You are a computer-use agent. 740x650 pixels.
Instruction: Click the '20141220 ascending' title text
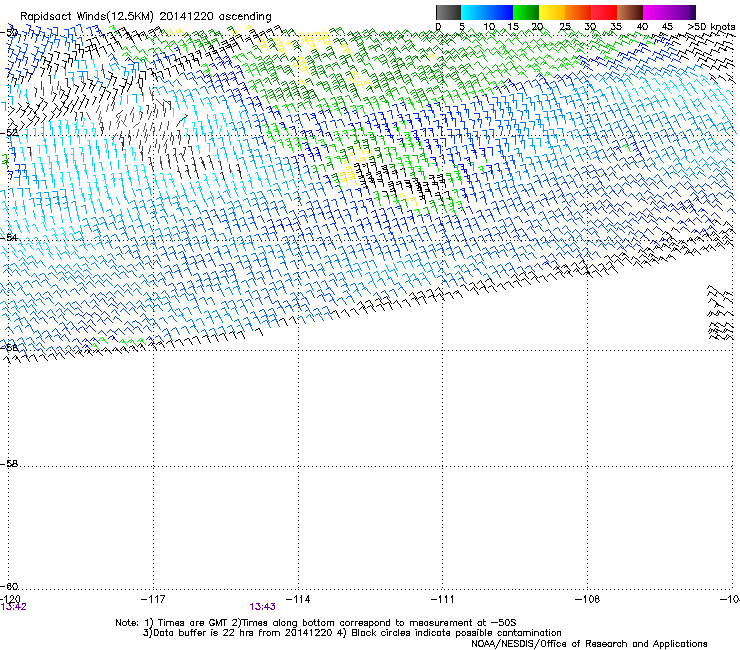click(215, 17)
